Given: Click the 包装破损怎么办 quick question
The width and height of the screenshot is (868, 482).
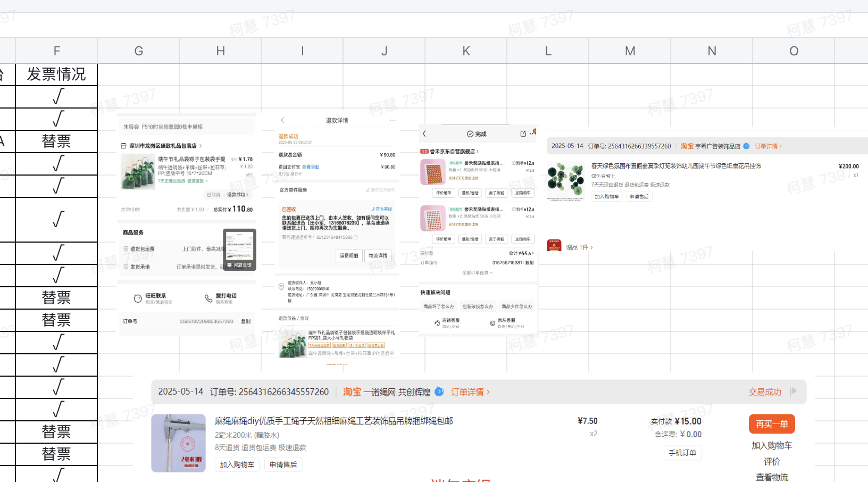Looking at the screenshot, I should [x=478, y=306].
